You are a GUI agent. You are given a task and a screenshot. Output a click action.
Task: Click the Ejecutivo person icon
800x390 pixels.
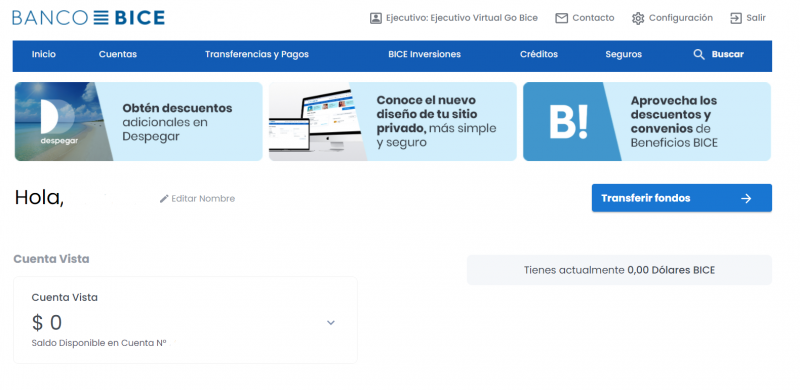376,18
